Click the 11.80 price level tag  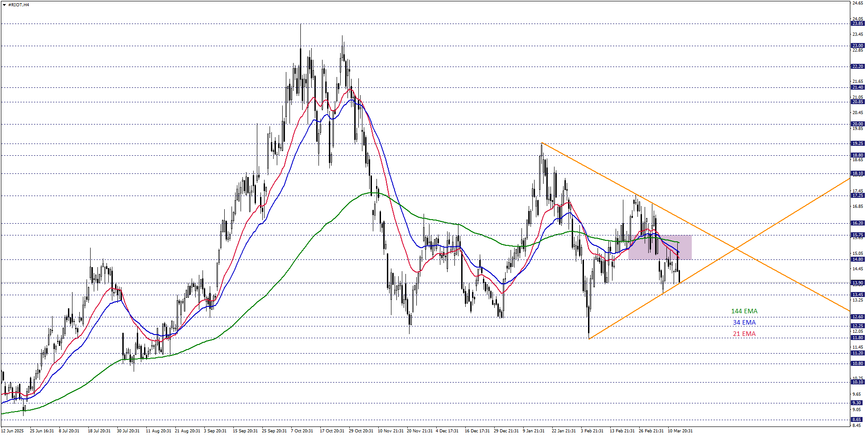click(857, 338)
